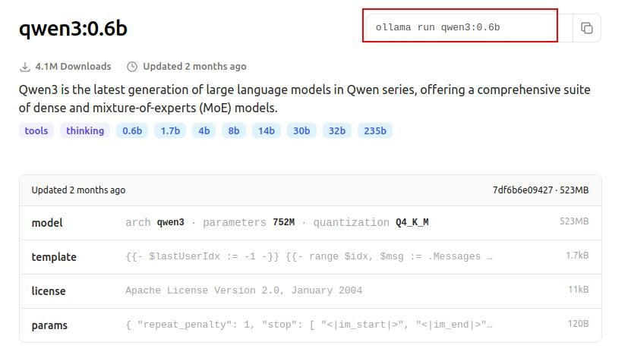Open the params row details
Screen dimensions: 631x364
311,325
